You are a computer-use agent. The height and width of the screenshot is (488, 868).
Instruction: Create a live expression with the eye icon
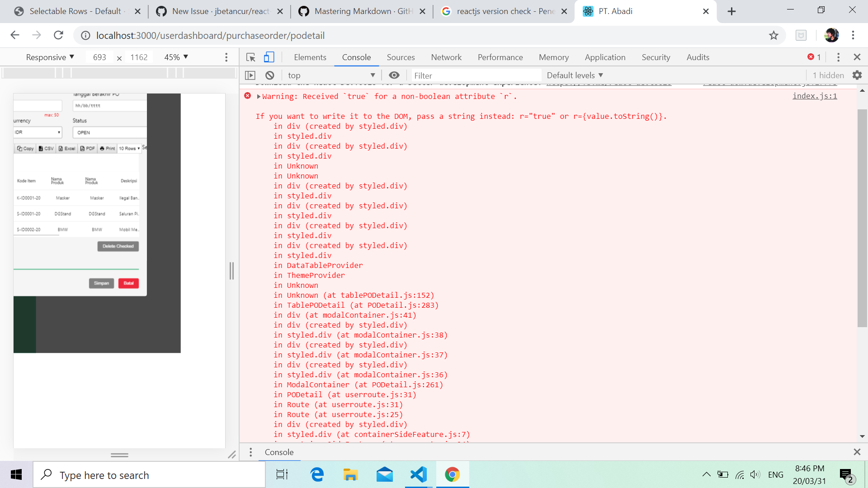(394, 75)
